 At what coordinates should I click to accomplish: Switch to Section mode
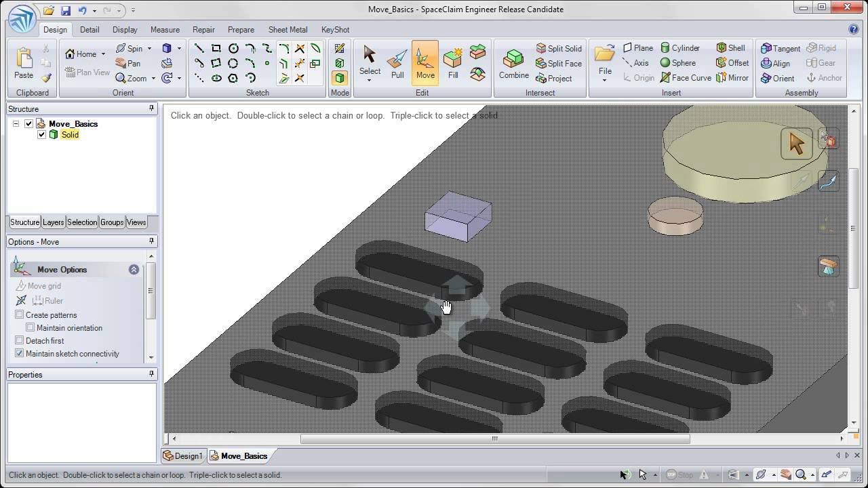[x=340, y=63]
